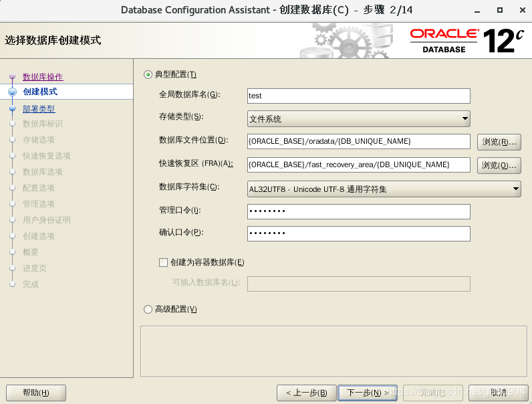Click the 部署类型 step bullet icon
Screen dimensions: 532x404
coord(12,108)
